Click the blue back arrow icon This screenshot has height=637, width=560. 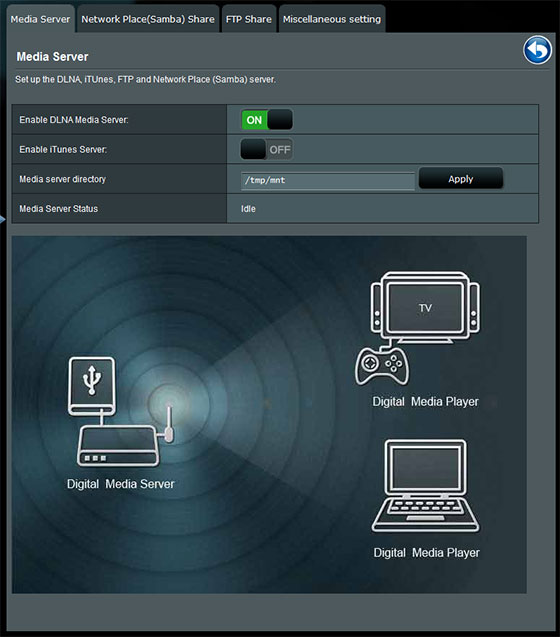tap(537, 50)
